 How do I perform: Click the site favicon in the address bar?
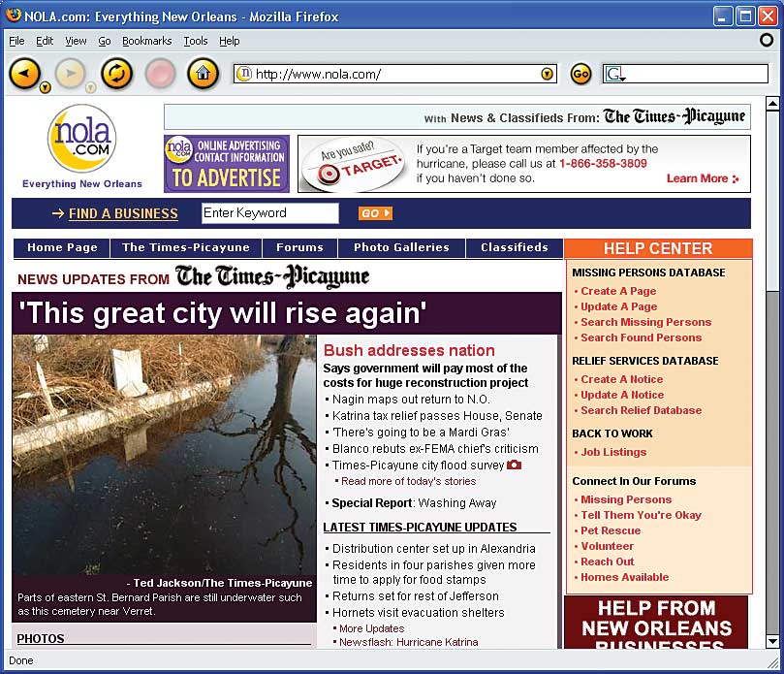click(x=244, y=74)
